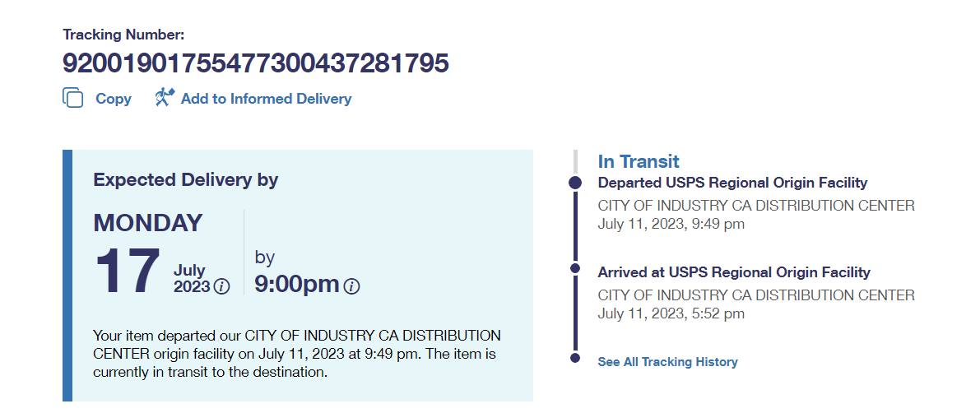Open Add to Informed Delivery link
980x413 pixels.
(x=266, y=99)
